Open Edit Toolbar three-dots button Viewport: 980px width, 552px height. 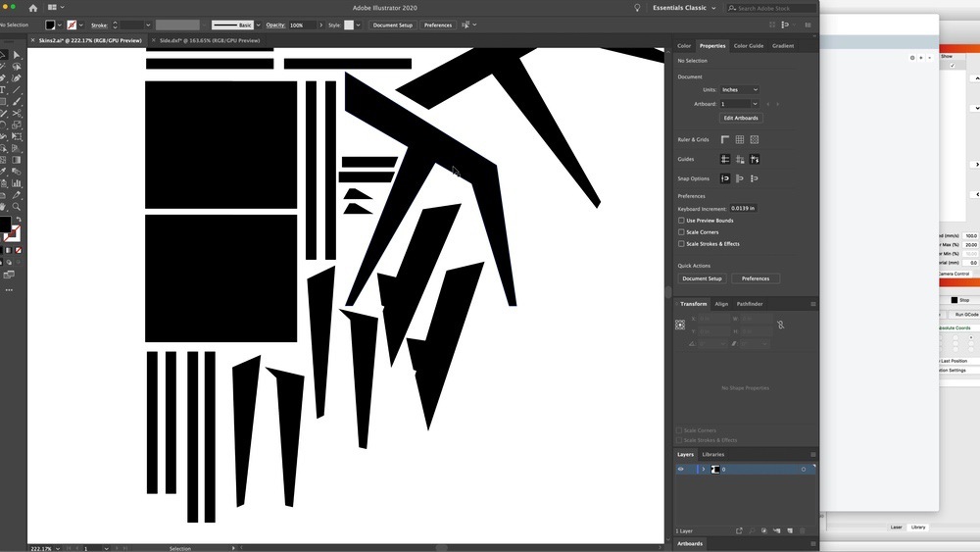[9, 290]
